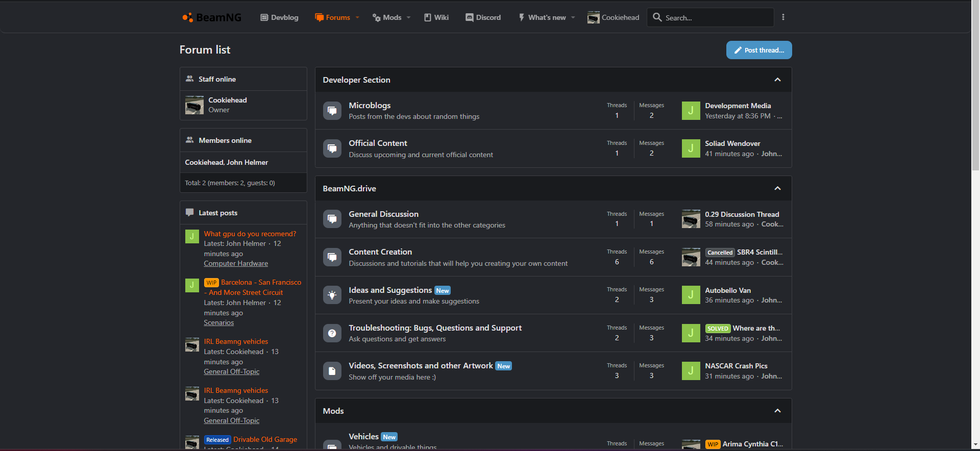Click the avatar beside Autobello Van
The height and width of the screenshot is (451, 980).
[691, 295]
